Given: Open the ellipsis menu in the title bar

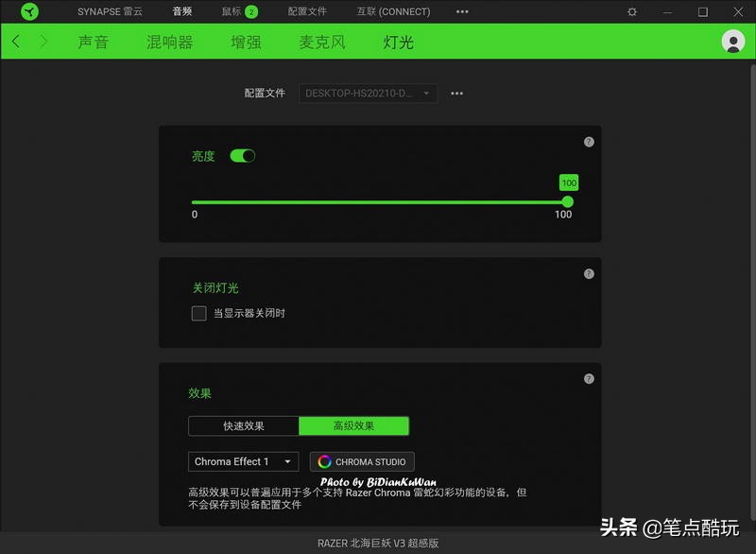Looking at the screenshot, I should (x=462, y=11).
